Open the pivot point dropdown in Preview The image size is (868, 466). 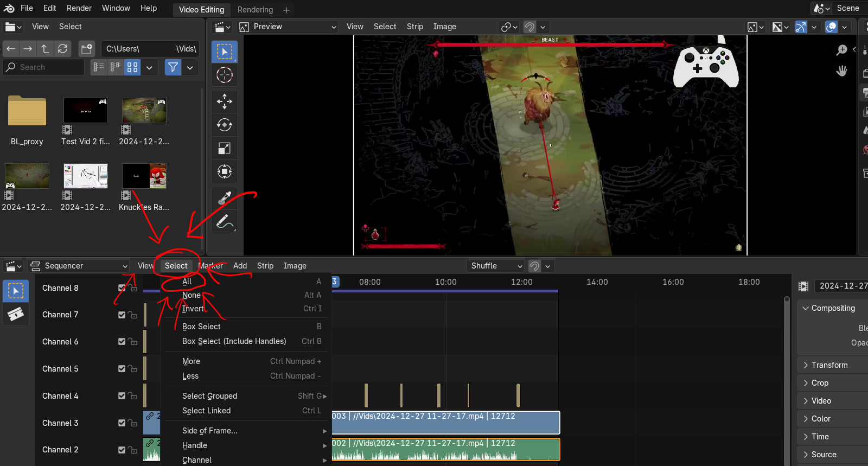click(x=509, y=27)
